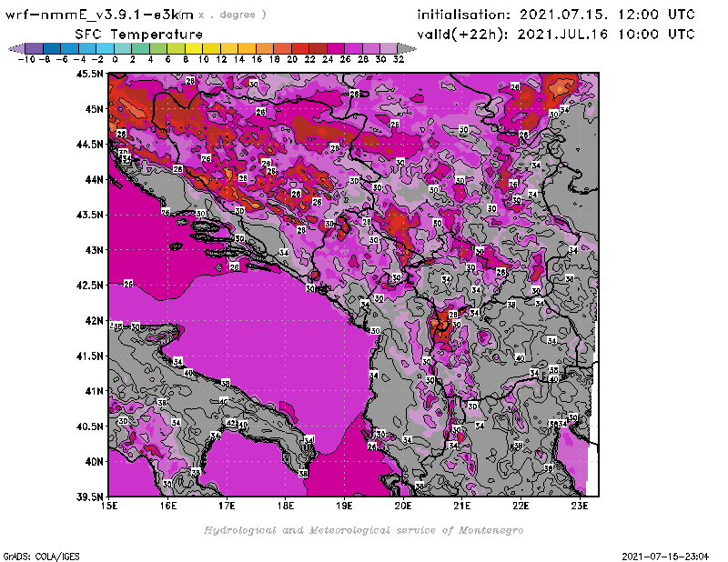The height and width of the screenshot is (562, 728).
Task: Click the '2021-07-15-23:04' timestamp
Action: 665,556
